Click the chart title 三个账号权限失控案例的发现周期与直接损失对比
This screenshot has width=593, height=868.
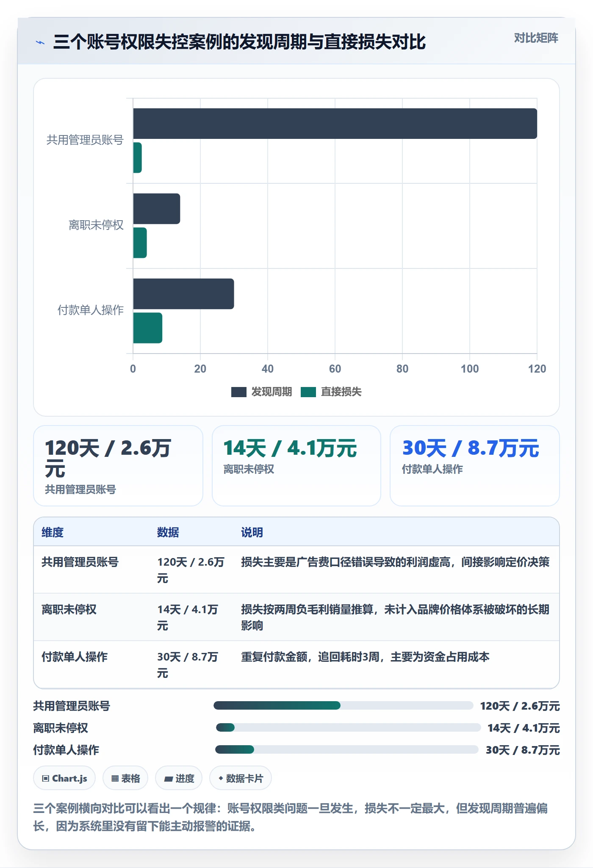coord(239,42)
